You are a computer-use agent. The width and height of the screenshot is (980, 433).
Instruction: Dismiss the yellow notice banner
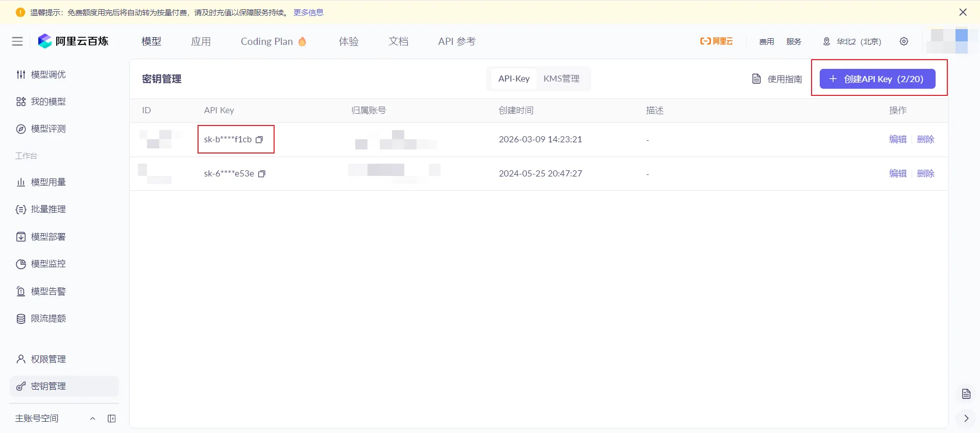click(x=963, y=12)
